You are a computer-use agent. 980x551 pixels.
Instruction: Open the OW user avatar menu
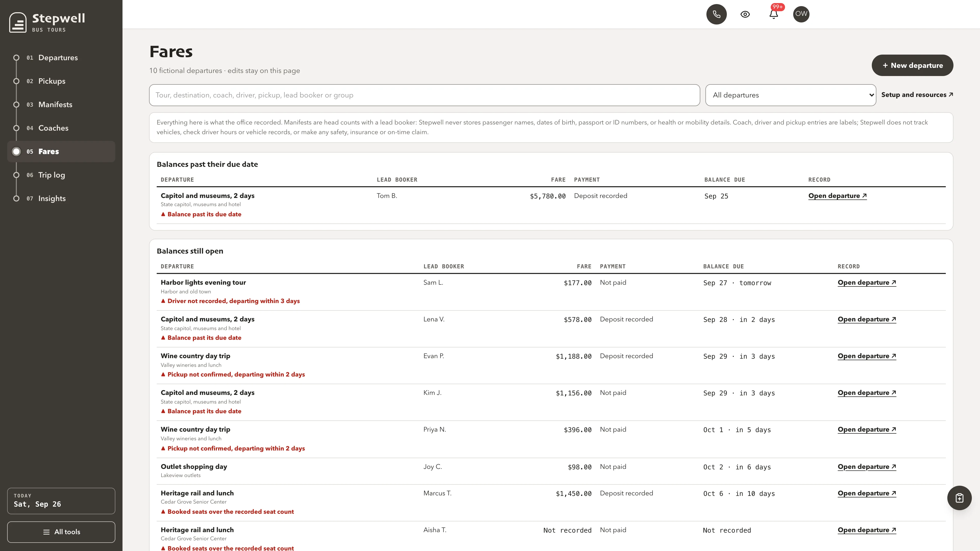pos(801,15)
